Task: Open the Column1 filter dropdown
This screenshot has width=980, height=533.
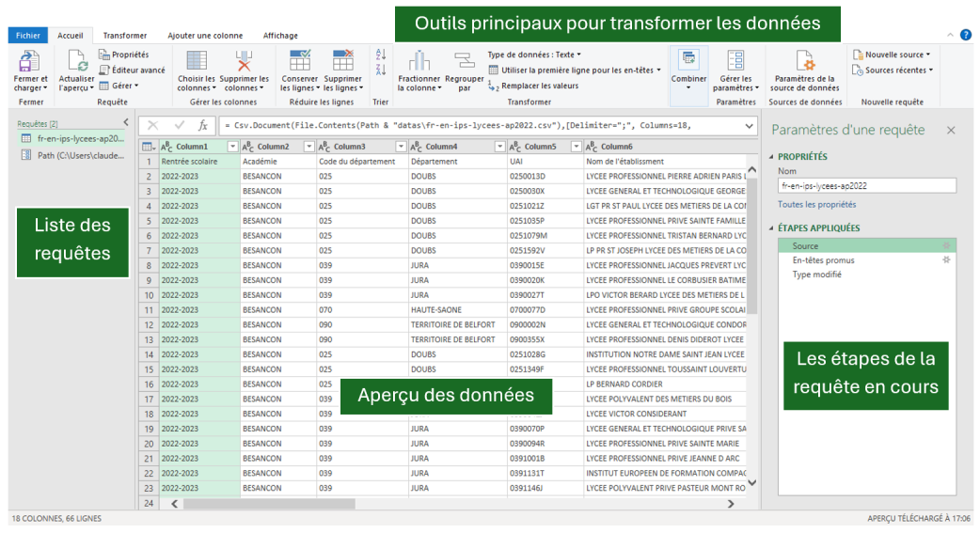Action: coord(232,147)
